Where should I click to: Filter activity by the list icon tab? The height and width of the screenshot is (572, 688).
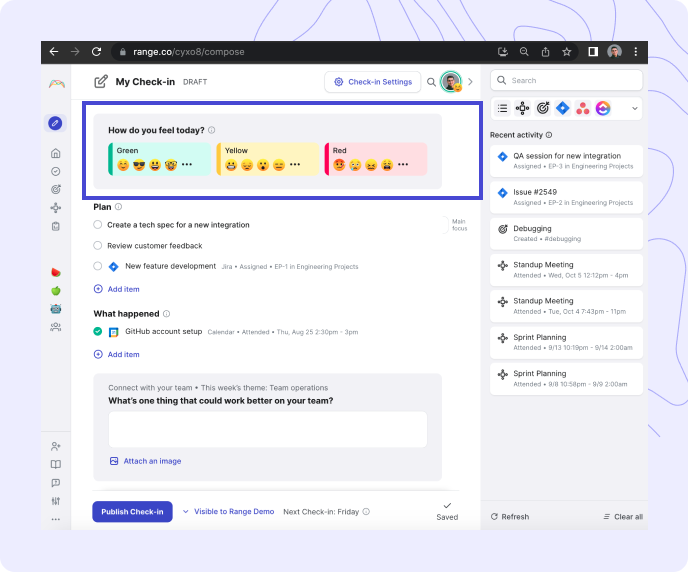[x=502, y=108]
